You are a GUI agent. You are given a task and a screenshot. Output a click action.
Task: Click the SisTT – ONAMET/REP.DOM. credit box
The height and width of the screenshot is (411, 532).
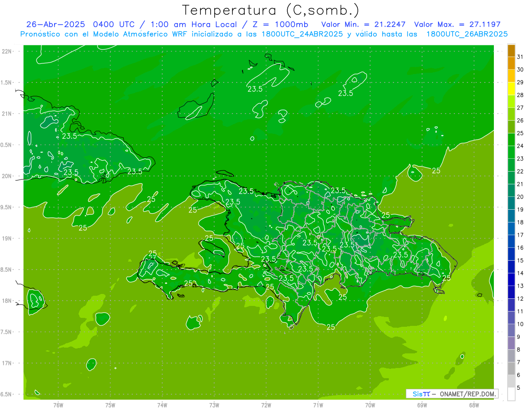452,394
